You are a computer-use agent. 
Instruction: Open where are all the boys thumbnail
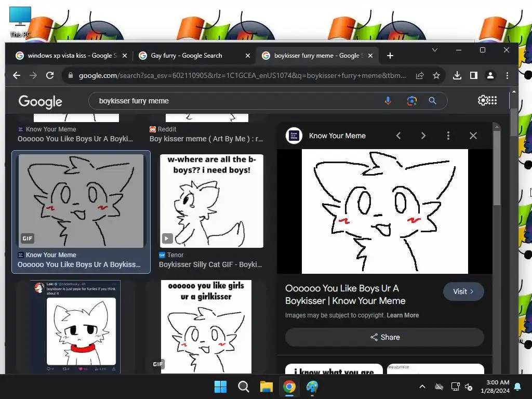click(x=212, y=201)
